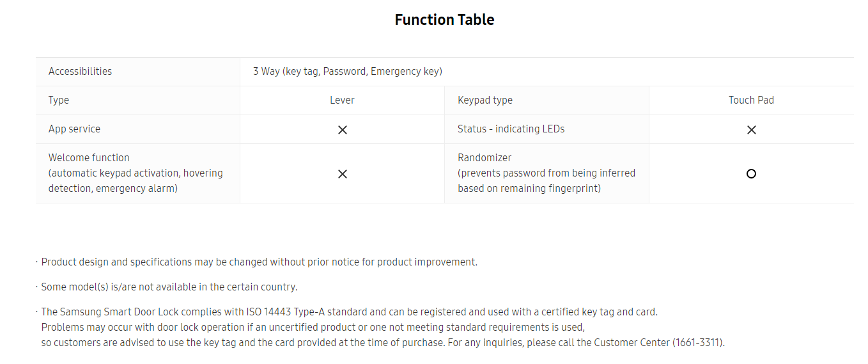Screen dimensions: 868x364
Task: Click the X mark for Status-indicating LEDs
Action: click(751, 130)
